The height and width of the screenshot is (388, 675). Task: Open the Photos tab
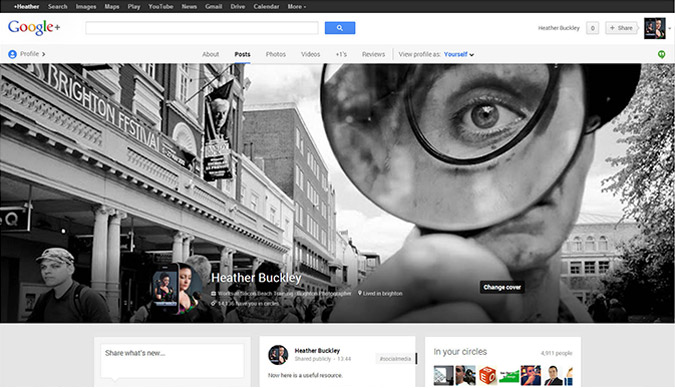276,54
